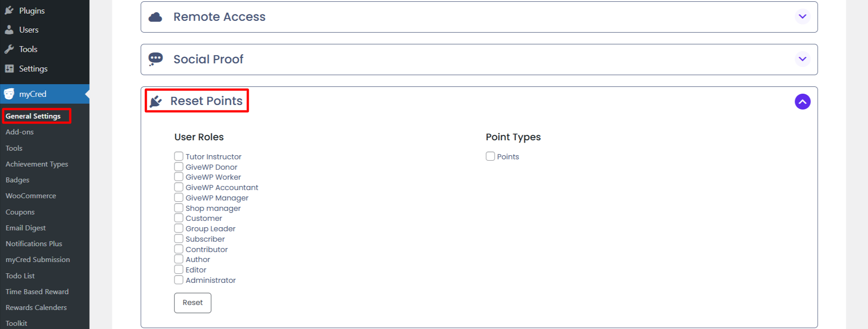Expand the Remote Access section chevron
The width and height of the screenshot is (868, 329).
pyautogui.click(x=802, y=17)
